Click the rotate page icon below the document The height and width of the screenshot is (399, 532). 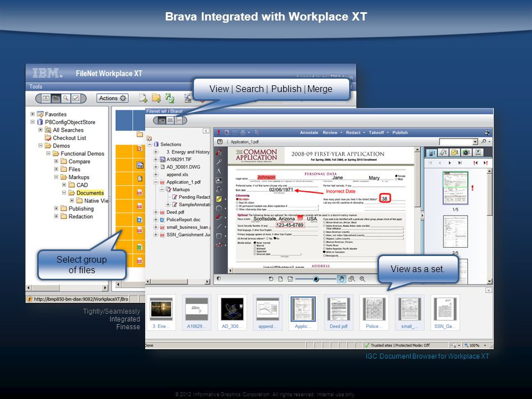[271, 279]
